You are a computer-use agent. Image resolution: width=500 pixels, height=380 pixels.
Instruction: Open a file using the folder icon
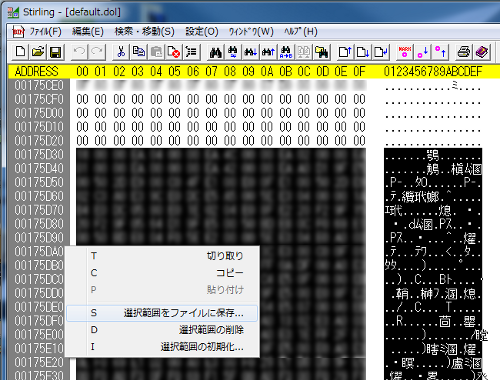tap(38, 52)
